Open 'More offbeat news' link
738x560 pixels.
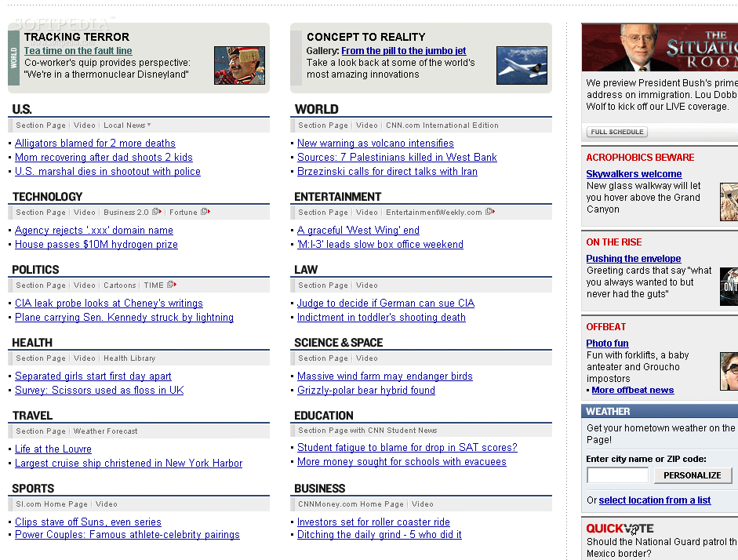click(633, 390)
